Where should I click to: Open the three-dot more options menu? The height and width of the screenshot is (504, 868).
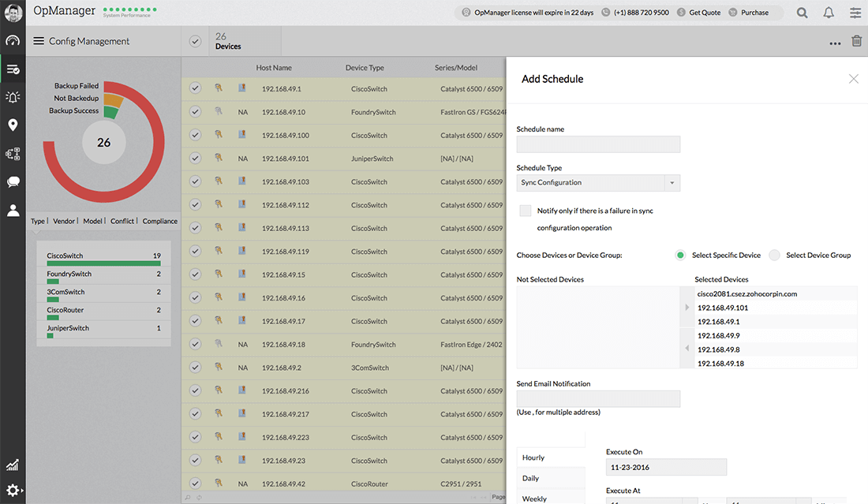point(835,43)
